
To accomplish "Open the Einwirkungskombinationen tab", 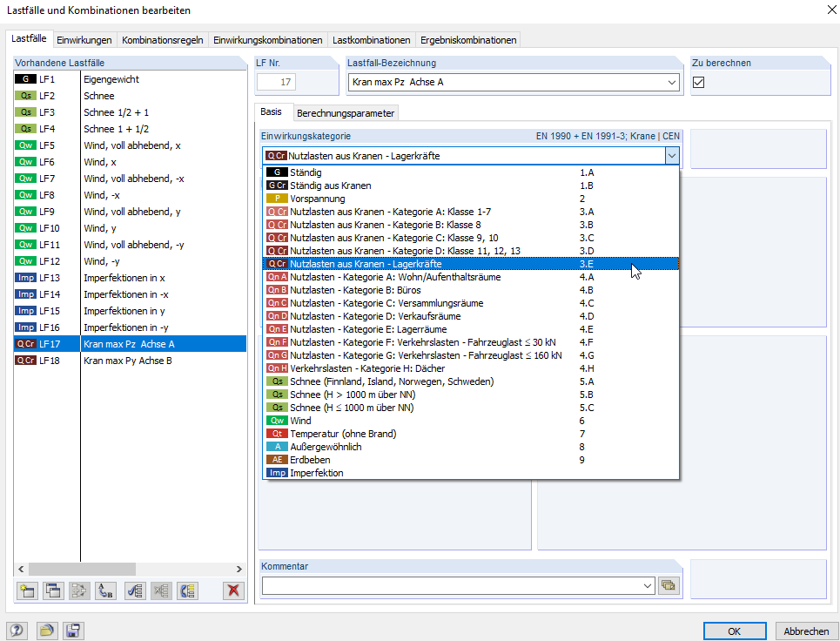I will point(268,40).
